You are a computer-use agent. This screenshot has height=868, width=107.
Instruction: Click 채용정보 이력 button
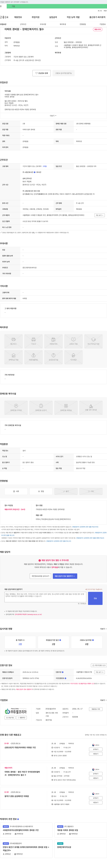pos(96,709)
